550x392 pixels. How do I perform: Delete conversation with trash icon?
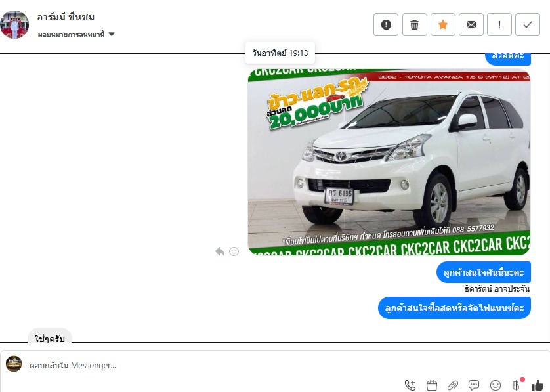click(x=415, y=24)
